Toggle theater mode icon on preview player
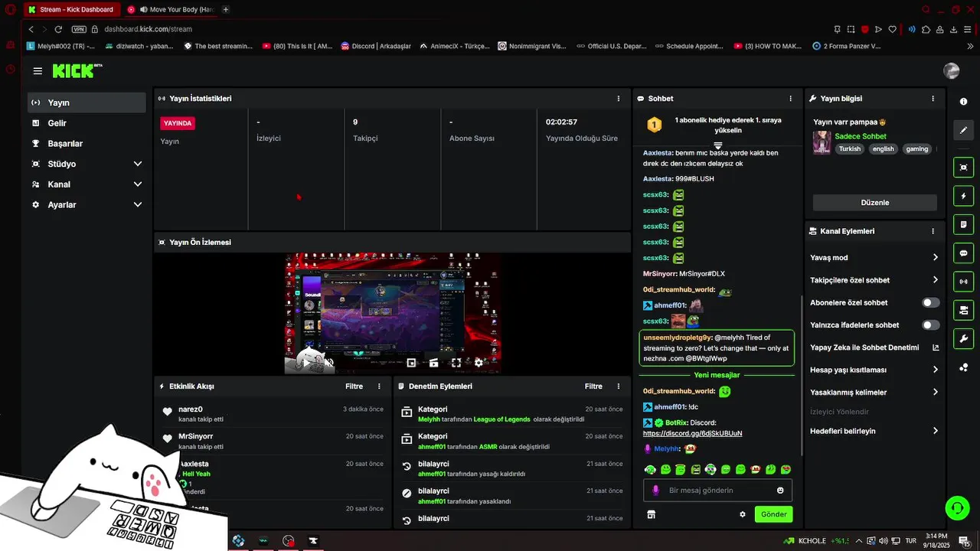 tap(433, 363)
